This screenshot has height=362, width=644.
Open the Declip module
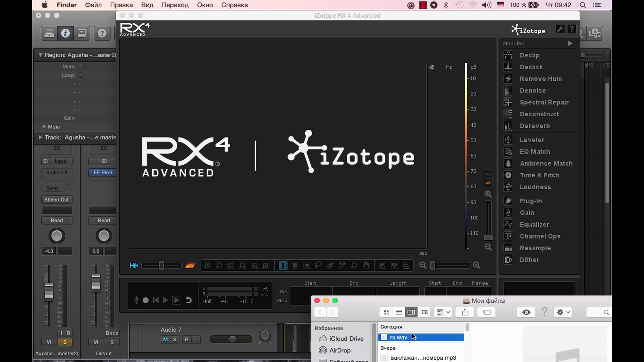coord(529,55)
